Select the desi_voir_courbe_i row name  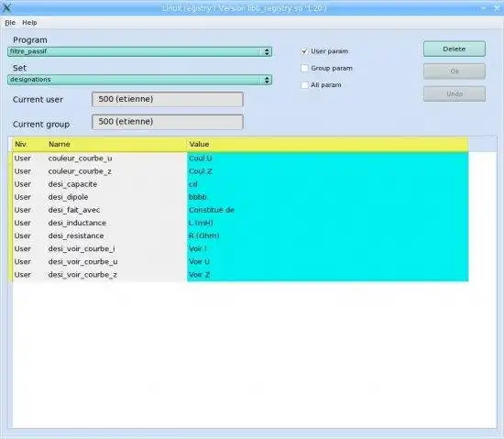point(82,248)
